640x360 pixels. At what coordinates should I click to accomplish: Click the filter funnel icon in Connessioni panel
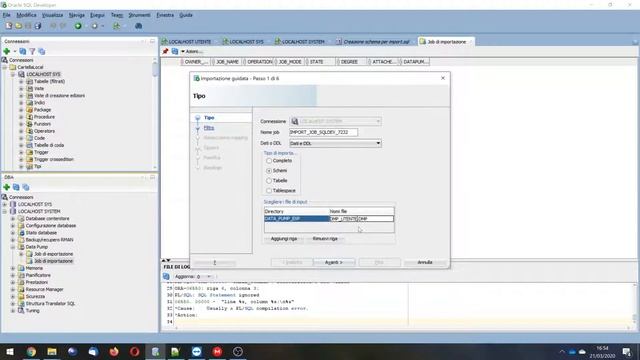click(32, 51)
